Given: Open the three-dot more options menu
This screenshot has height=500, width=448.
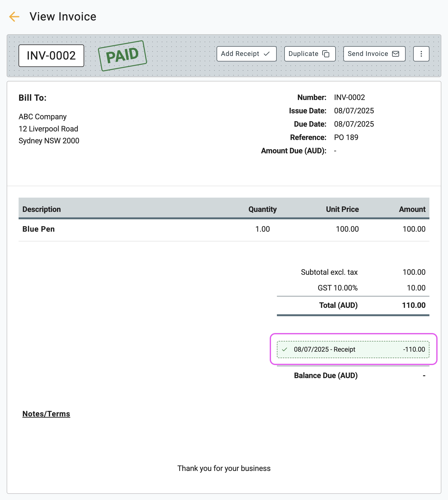Looking at the screenshot, I should [x=421, y=54].
